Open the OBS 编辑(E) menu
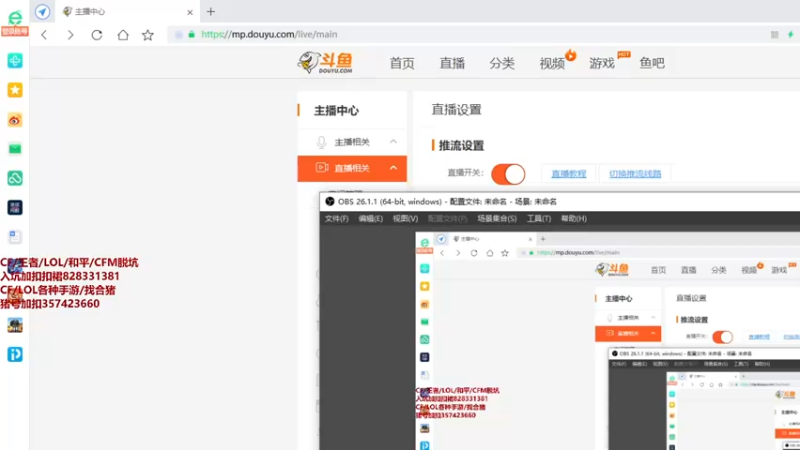This screenshot has width=800, height=450. (x=370, y=218)
